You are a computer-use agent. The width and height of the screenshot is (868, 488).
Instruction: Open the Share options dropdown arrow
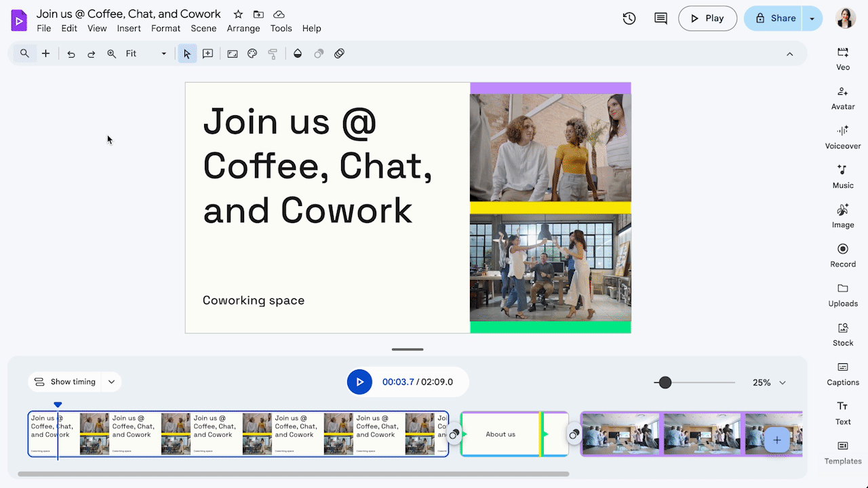[812, 18]
